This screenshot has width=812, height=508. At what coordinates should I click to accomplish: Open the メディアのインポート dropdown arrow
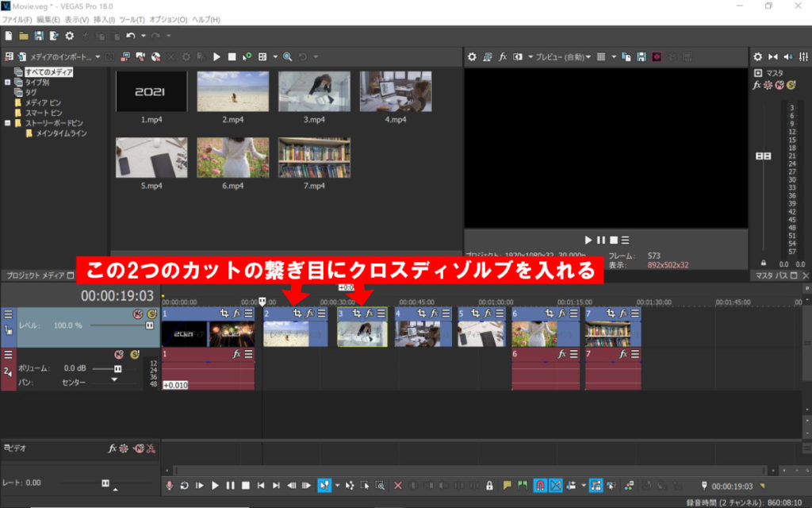(98, 57)
